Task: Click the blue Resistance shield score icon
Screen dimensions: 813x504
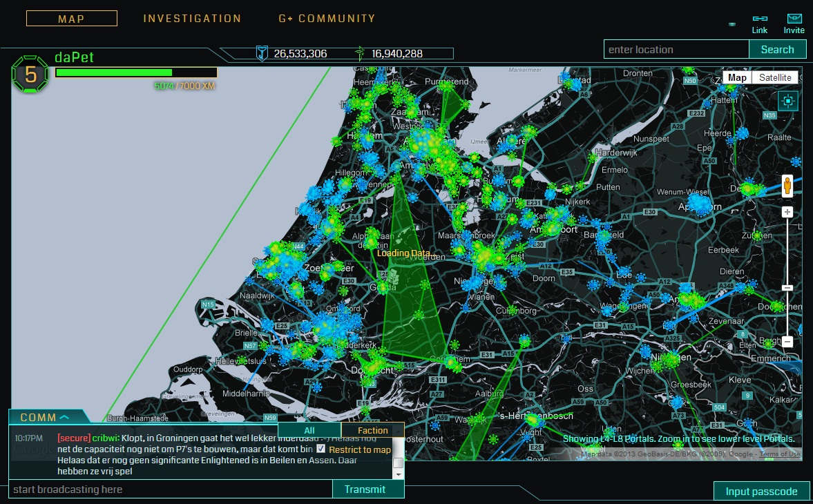Action: (x=262, y=53)
